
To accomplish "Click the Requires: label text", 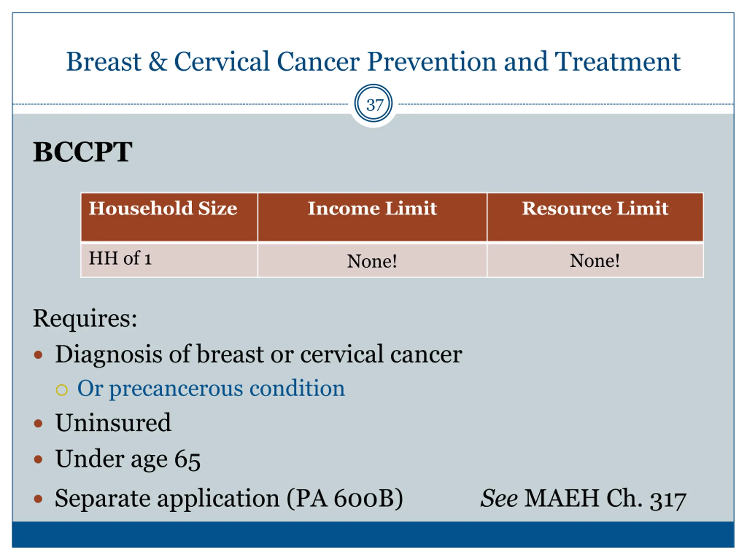I will 85,318.
